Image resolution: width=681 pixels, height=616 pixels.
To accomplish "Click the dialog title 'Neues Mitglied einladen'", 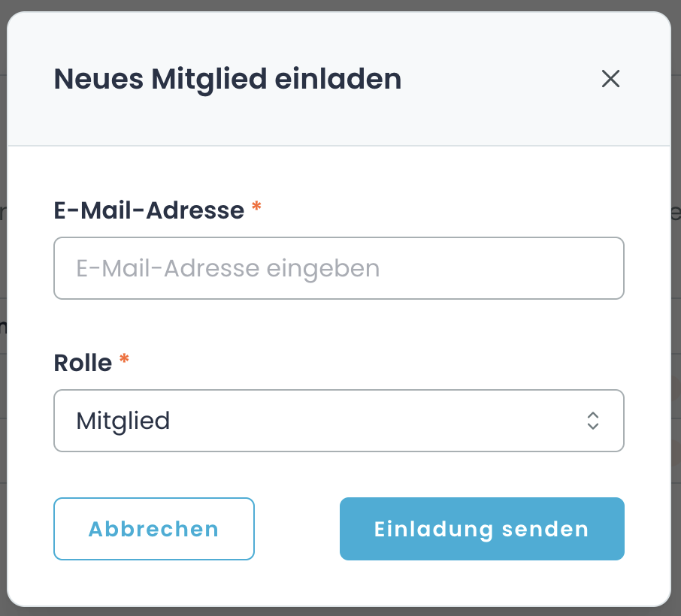I will (x=227, y=79).
